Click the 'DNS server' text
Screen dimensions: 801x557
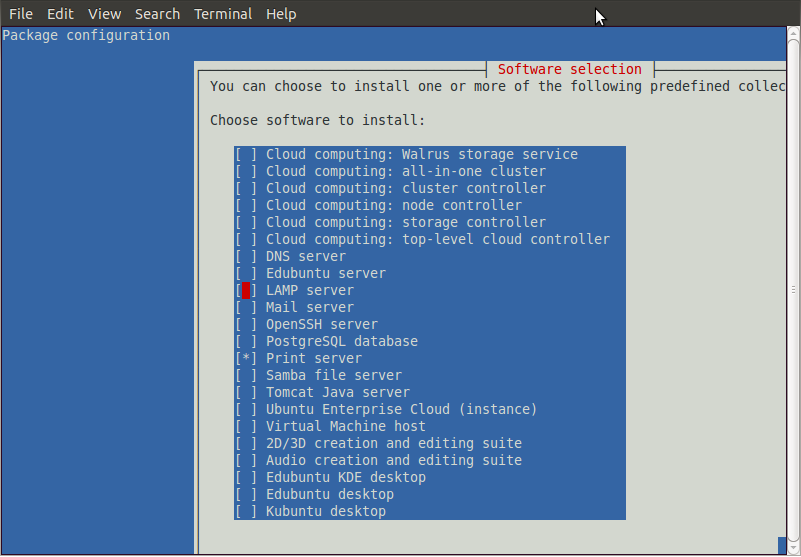[x=306, y=256]
